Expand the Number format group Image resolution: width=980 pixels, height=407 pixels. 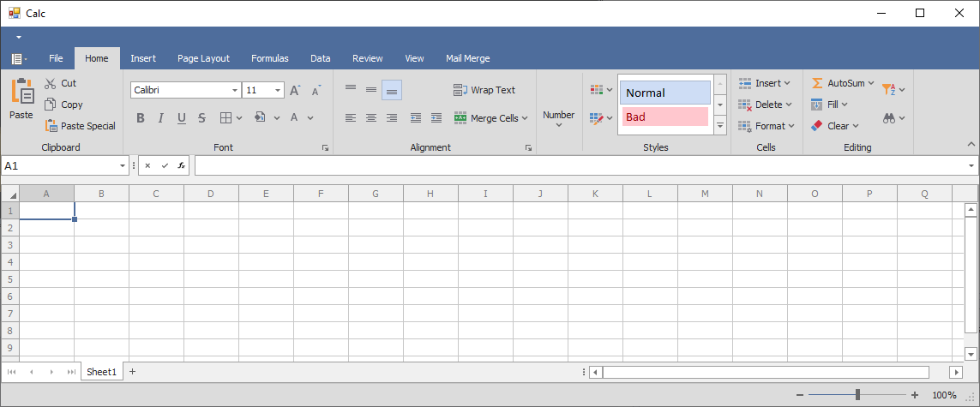coord(559,118)
